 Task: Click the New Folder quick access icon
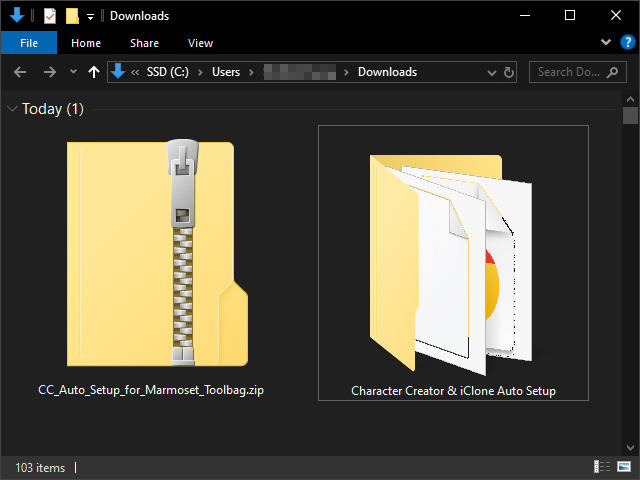pyautogui.click(x=72, y=16)
